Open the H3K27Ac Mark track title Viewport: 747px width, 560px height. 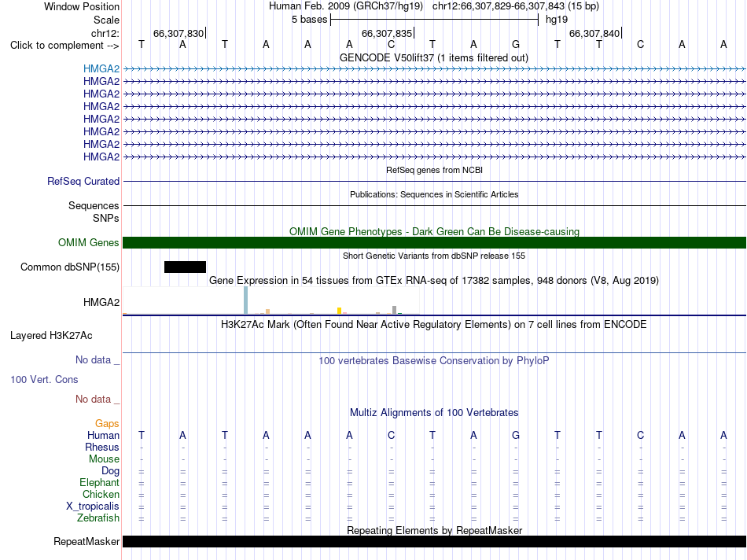[434, 325]
